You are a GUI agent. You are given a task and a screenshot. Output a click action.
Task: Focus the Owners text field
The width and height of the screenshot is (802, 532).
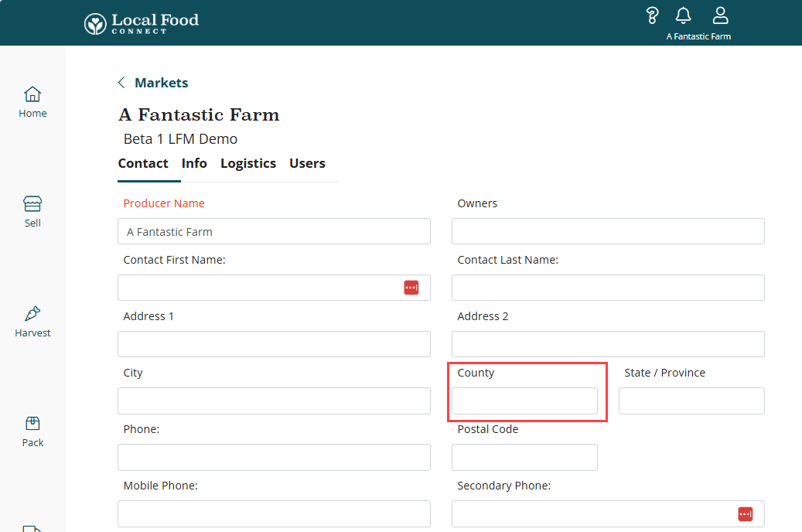[x=608, y=231]
